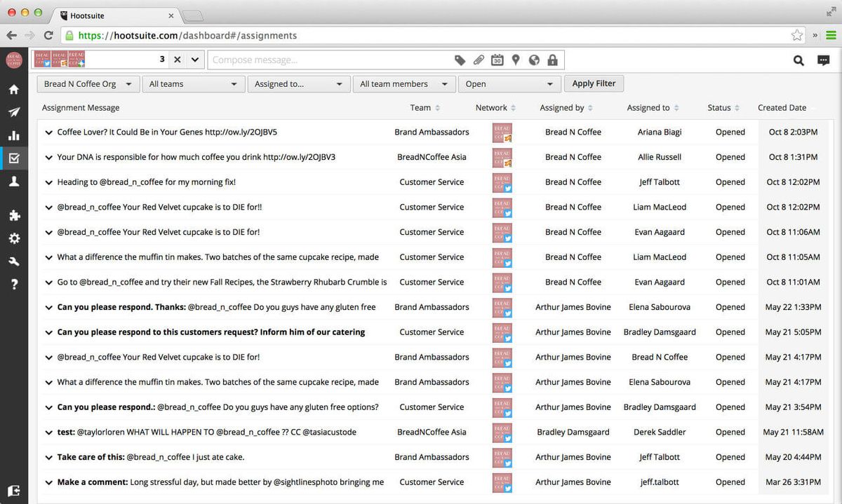This screenshot has width=842, height=504.
Task: Click the Mar 26 3:31PM date cell
Action: 793,482
